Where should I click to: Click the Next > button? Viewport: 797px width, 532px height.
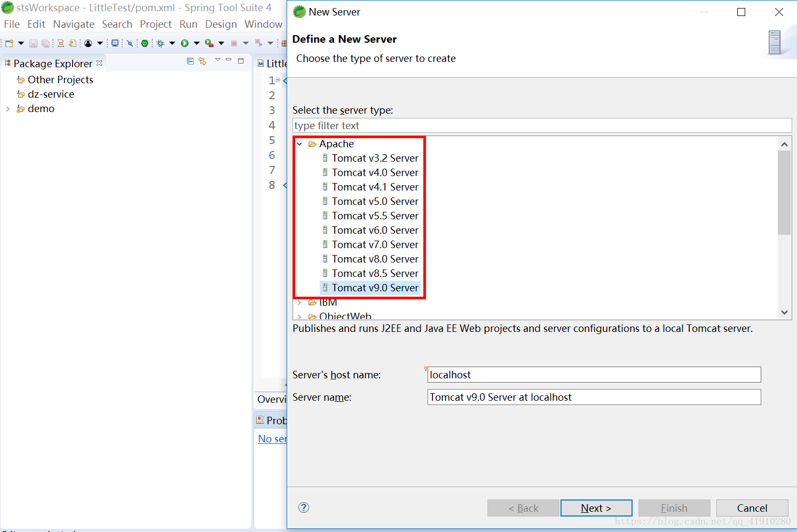click(596, 508)
